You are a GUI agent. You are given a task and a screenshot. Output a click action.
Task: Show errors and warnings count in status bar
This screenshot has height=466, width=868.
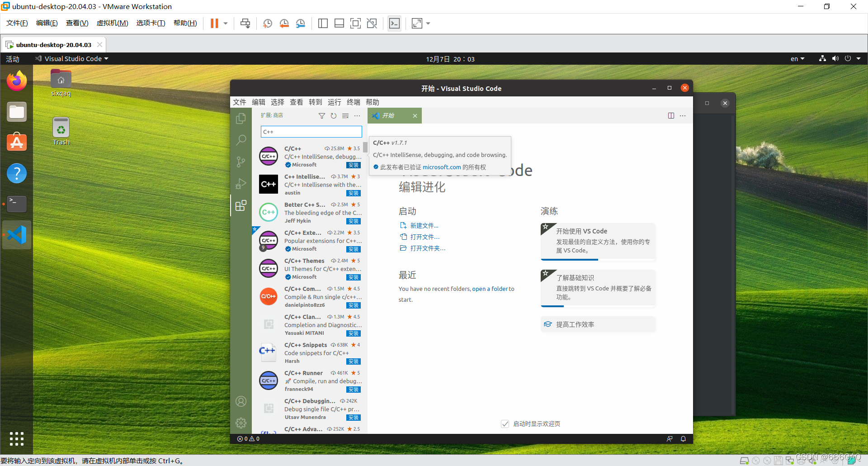(x=248, y=439)
